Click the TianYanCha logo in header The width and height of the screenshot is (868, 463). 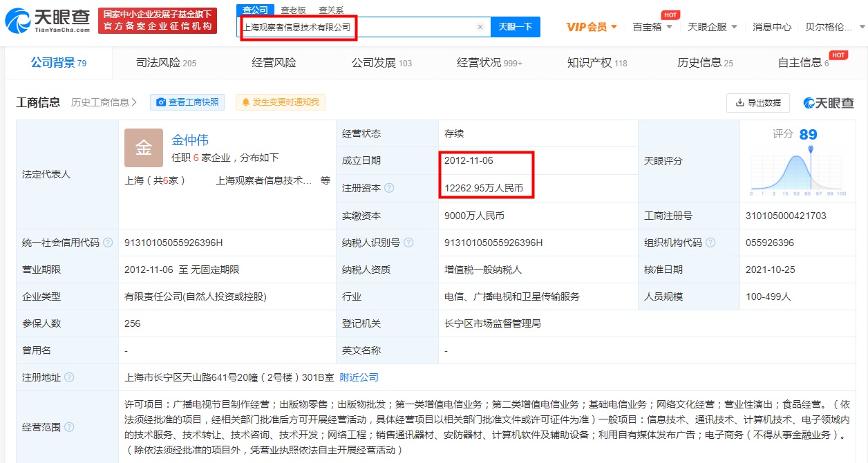coord(47,21)
